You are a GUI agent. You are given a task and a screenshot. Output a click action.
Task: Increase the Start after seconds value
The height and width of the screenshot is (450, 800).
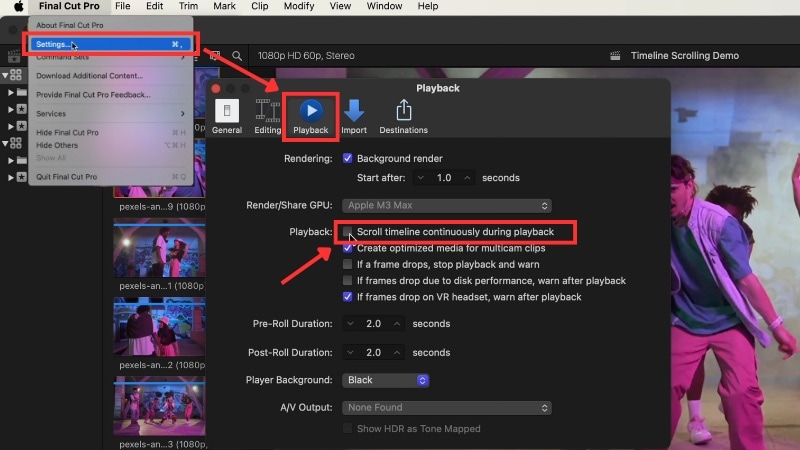[x=467, y=178]
